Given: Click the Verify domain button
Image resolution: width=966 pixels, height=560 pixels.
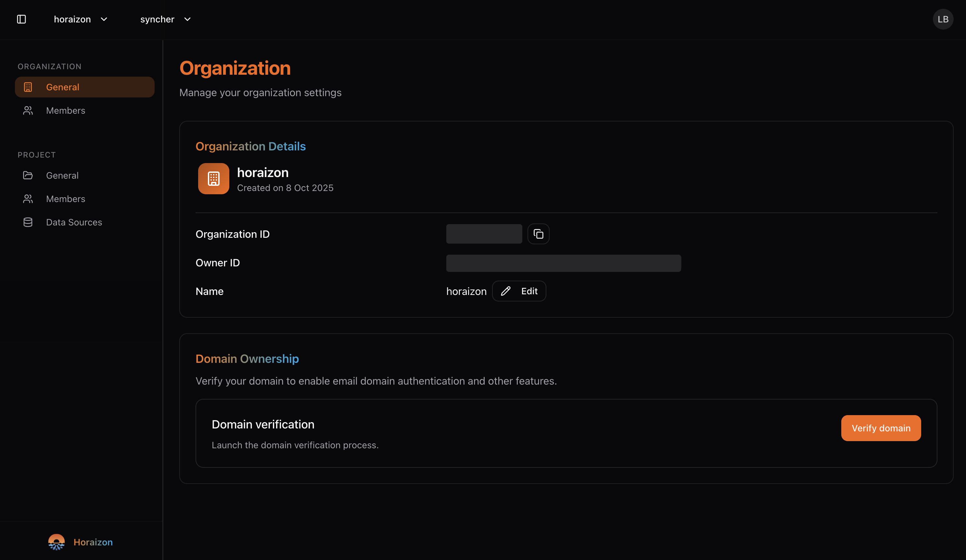Looking at the screenshot, I should click(x=881, y=428).
